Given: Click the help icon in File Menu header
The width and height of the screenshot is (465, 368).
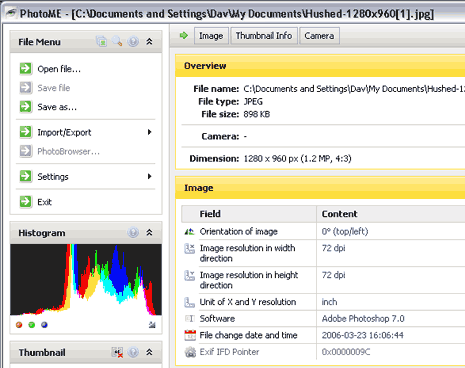Looking at the screenshot, I should (133, 42).
